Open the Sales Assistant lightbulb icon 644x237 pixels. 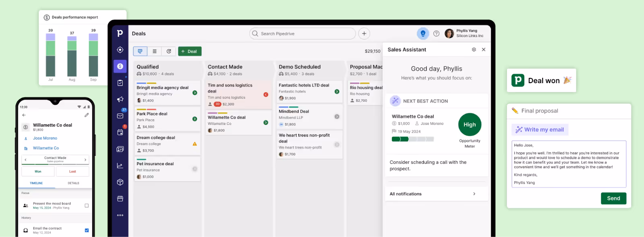(423, 34)
